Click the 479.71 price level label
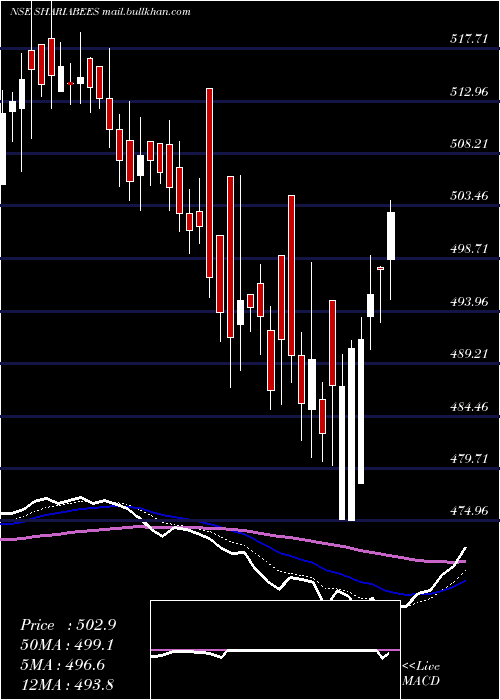 pyautogui.click(x=468, y=458)
